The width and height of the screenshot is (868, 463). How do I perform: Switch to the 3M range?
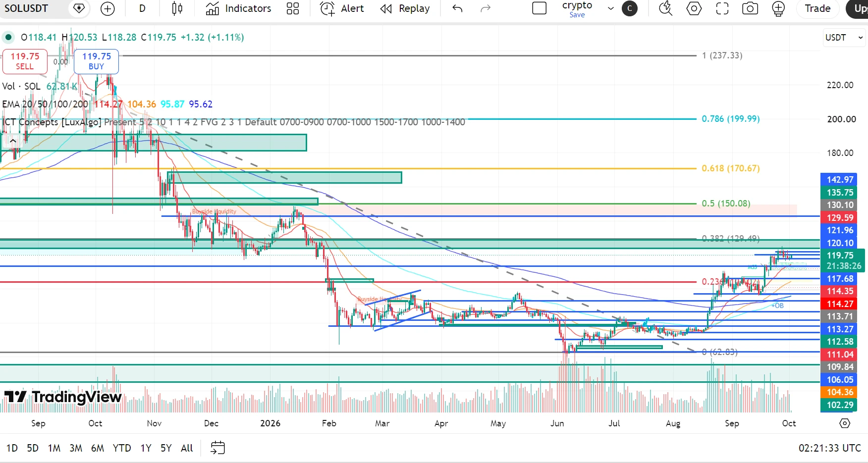coord(76,448)
